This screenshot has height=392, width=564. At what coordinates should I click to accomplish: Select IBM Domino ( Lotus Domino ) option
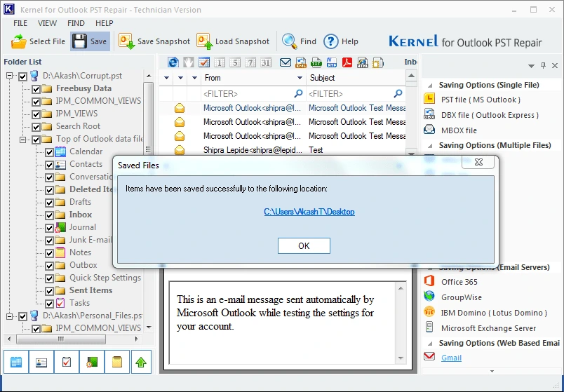click(485, 313)
